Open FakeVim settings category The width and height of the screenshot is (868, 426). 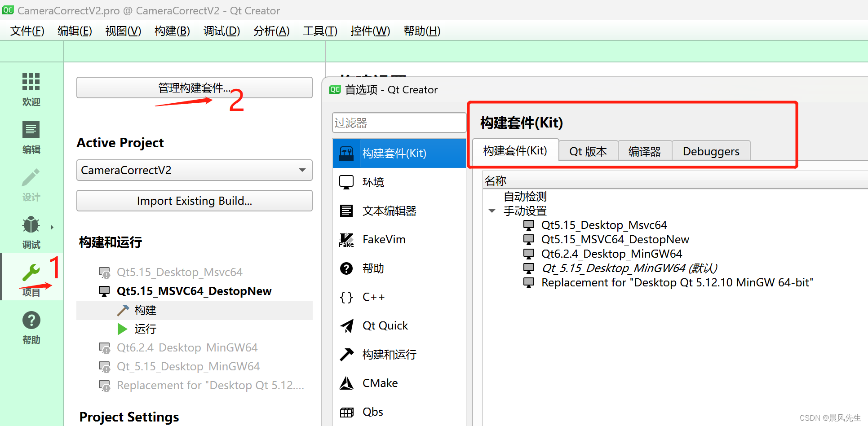pyautogui.click(x=399, y=240)
